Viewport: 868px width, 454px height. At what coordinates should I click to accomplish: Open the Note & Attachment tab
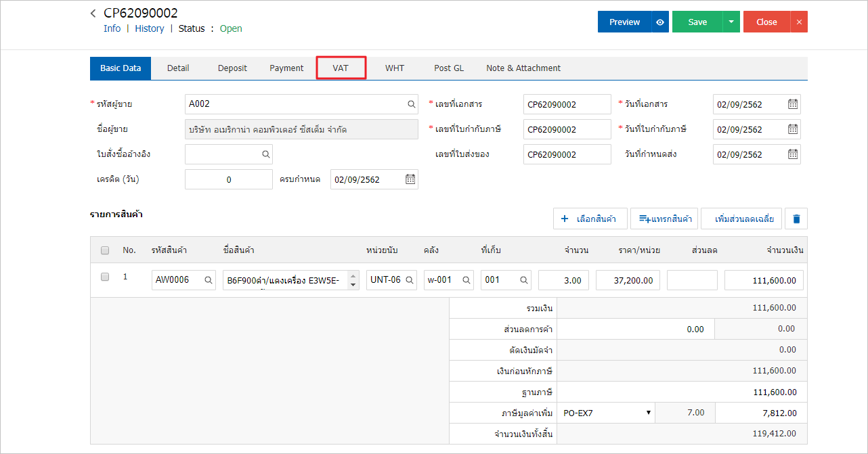(x=523, y=68)
